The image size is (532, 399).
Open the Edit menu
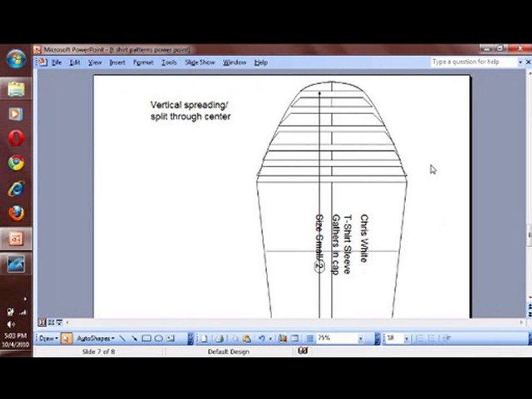point(75,63)
